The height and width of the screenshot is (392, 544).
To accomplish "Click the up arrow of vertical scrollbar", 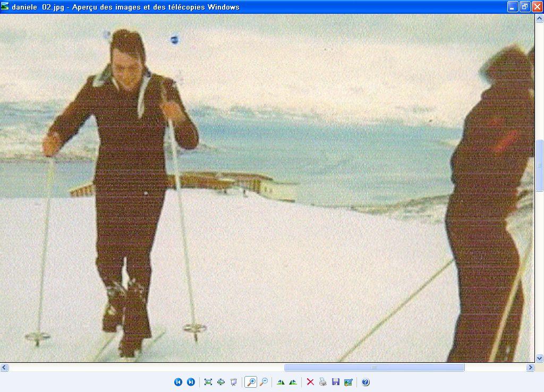I will point(539,19).
